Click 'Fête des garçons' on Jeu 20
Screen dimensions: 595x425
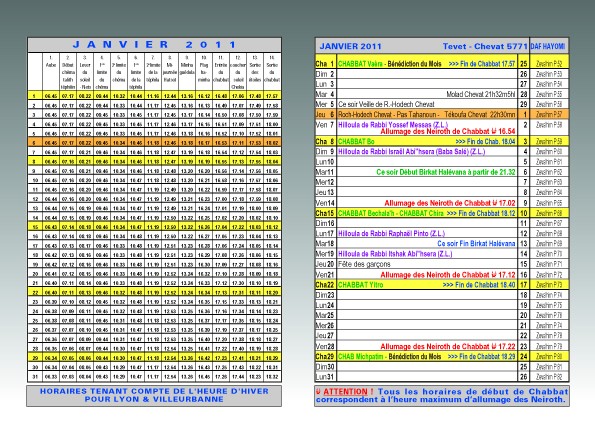coord(364,264)
